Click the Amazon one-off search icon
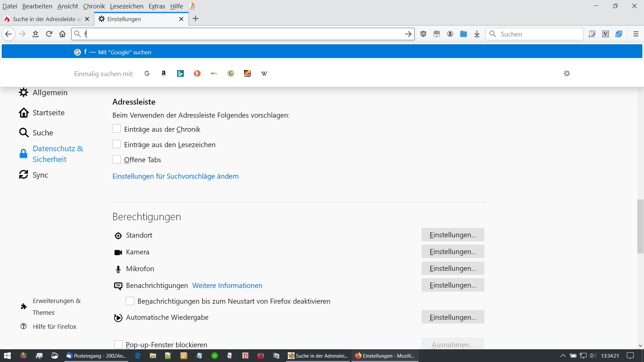Viewport: 644px width, 362px height. point(164,73)
